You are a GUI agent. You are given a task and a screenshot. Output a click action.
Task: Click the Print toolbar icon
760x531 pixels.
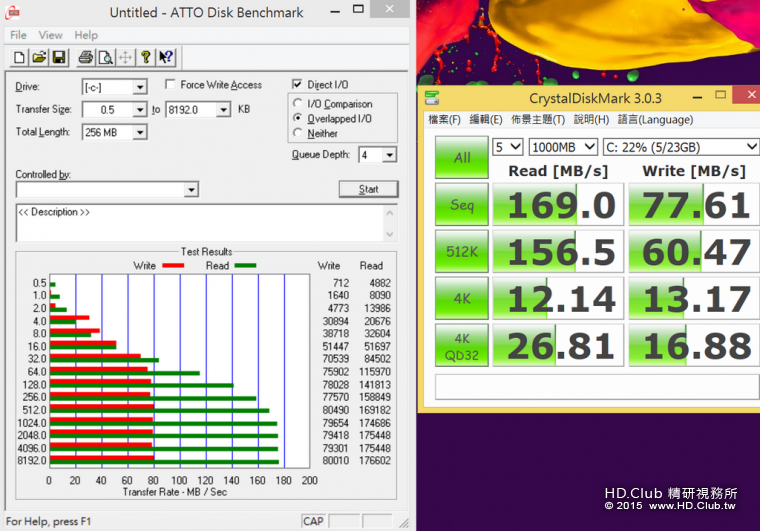click(x=86, y=57)
